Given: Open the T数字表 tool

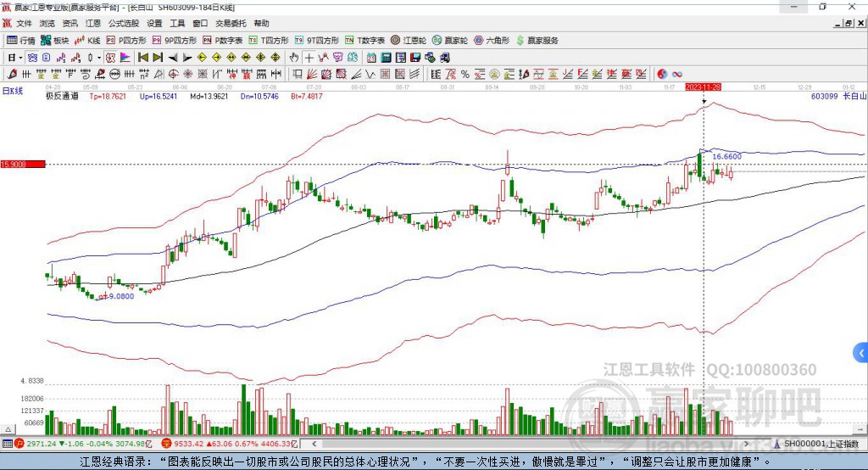Looking at the screenshot, I should [x=364, y=41].
